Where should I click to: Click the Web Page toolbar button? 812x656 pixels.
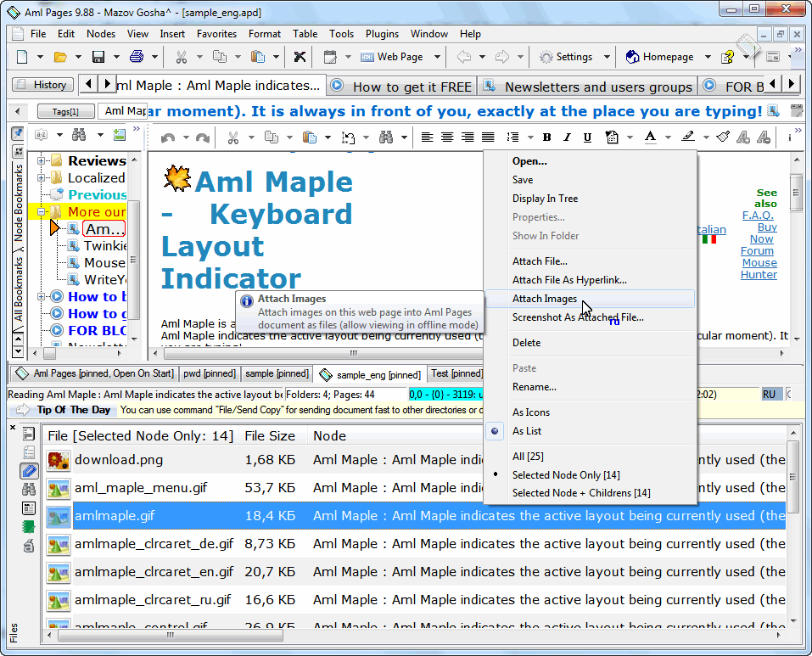[x=393, y=57]
